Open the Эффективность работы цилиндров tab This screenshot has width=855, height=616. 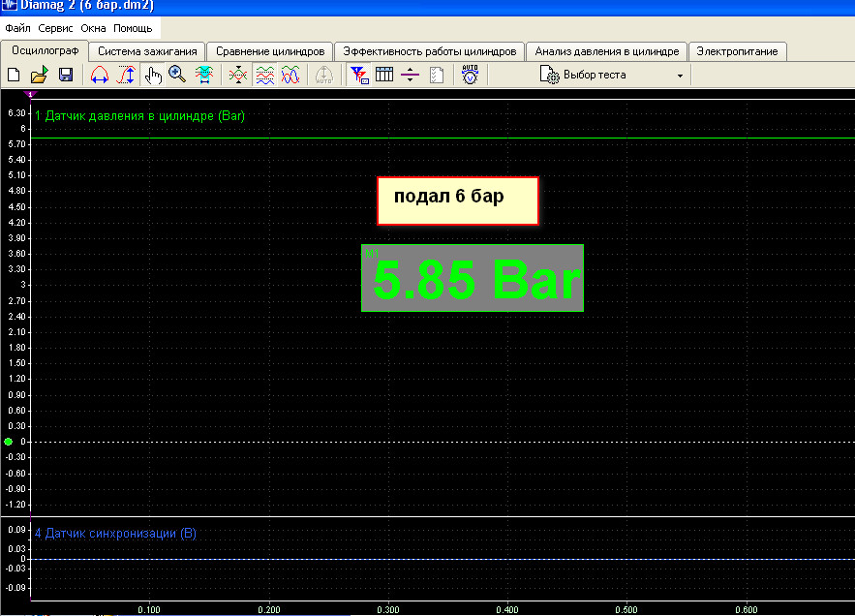[429, 51]
